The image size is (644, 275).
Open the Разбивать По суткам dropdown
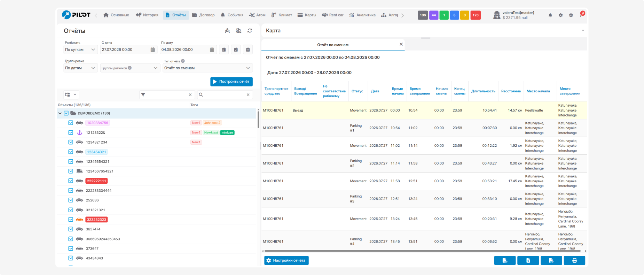tap(81, 50)
